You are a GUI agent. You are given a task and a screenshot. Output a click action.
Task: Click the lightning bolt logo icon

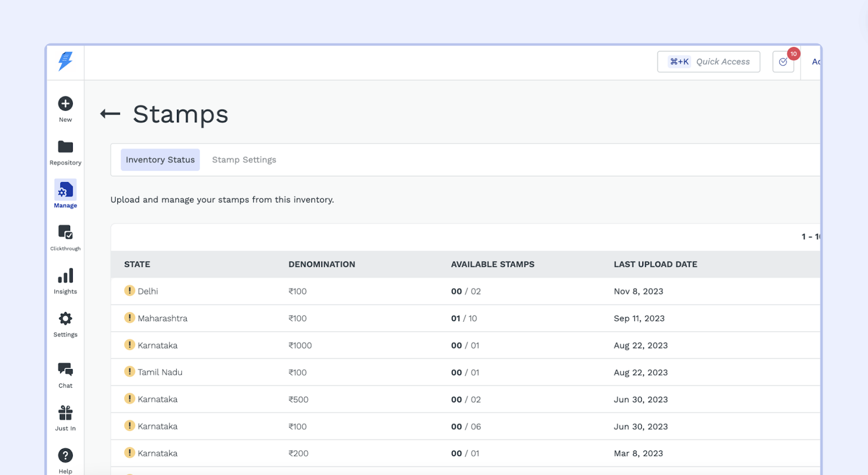[66, 61]
